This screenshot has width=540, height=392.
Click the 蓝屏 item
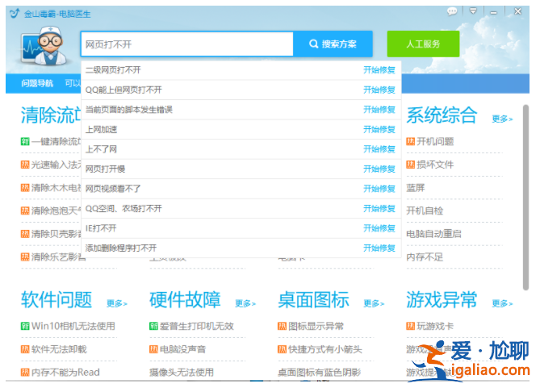416,188
